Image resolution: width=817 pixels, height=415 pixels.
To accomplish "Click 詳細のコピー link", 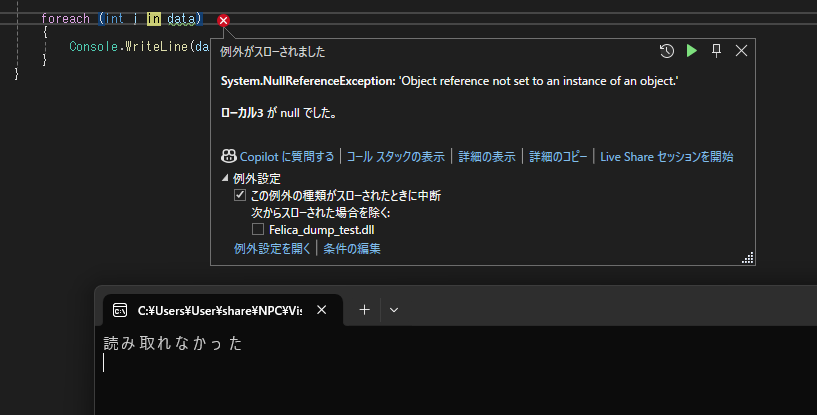I will click(x=558, y=156).
